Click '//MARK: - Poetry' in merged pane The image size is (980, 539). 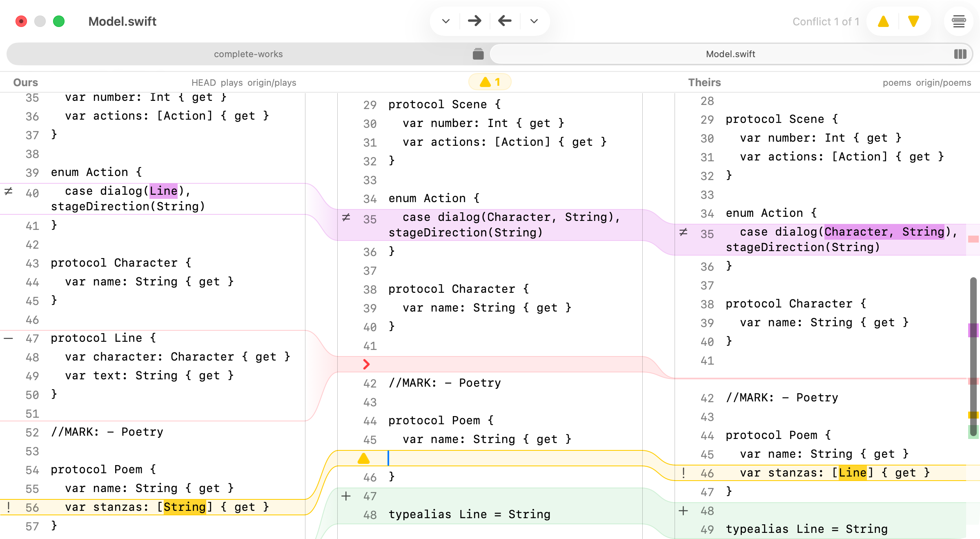(x=444, y=383)
